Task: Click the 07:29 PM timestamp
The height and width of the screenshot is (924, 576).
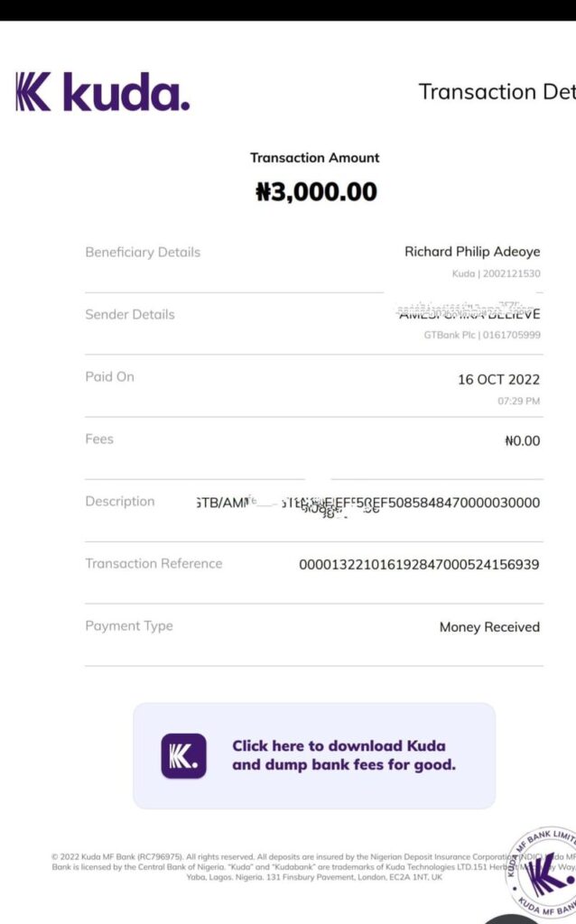Action: point(519,401)
